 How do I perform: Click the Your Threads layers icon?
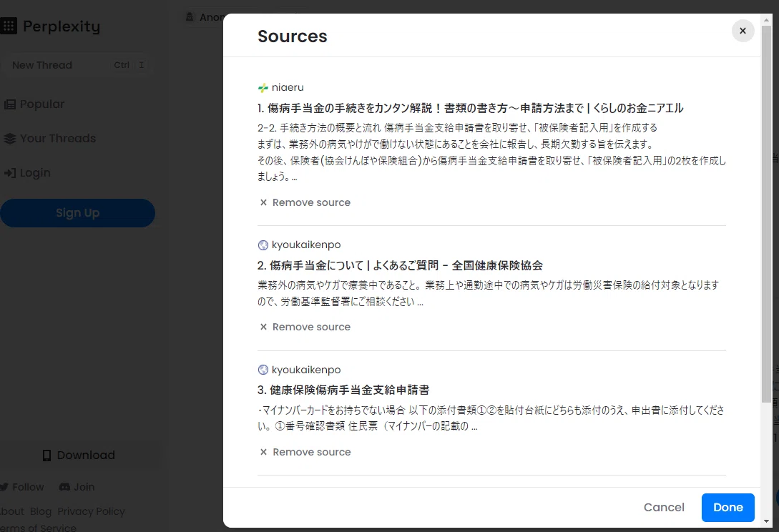point(9,139)
